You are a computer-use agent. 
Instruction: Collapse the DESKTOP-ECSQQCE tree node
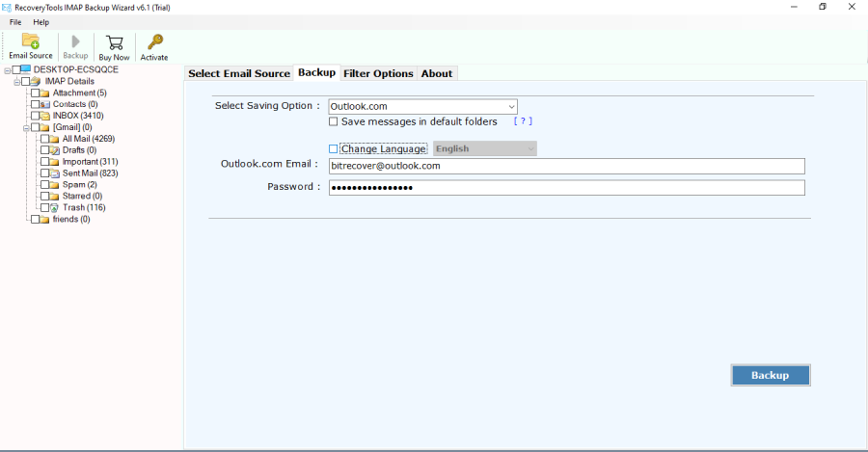(x=7, y=70)
